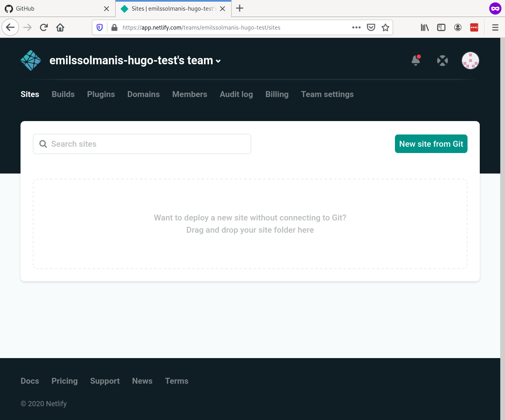The image size is (505, 420).
Task: Open the Library icon in toolbar
Action: tap(425, 27)
